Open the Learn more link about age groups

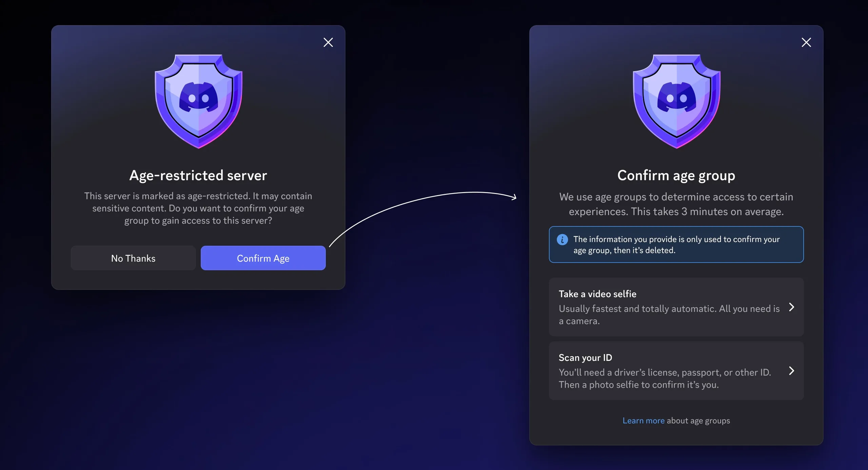point(644,420)
